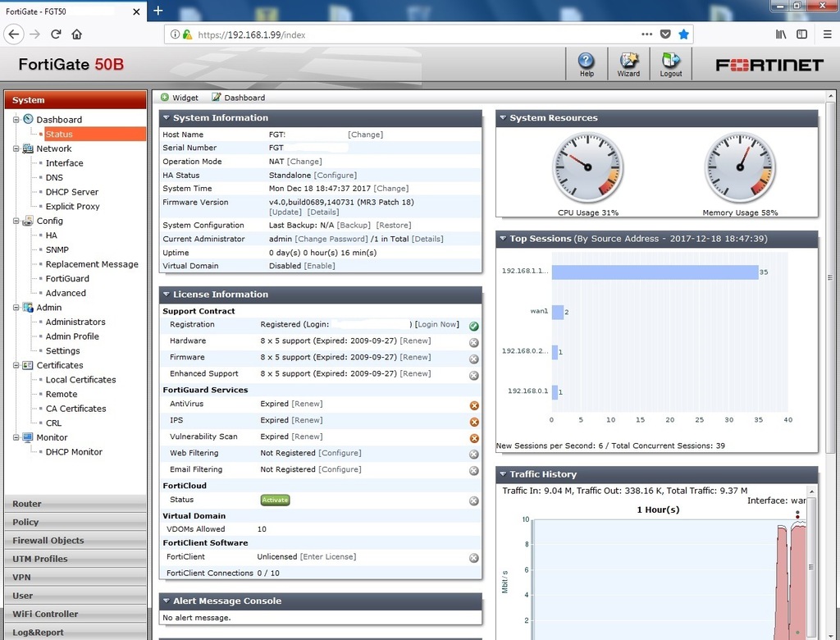840x640 pixels.
Task: Open the Log&Report section
Action: click(x=75, y=632)
